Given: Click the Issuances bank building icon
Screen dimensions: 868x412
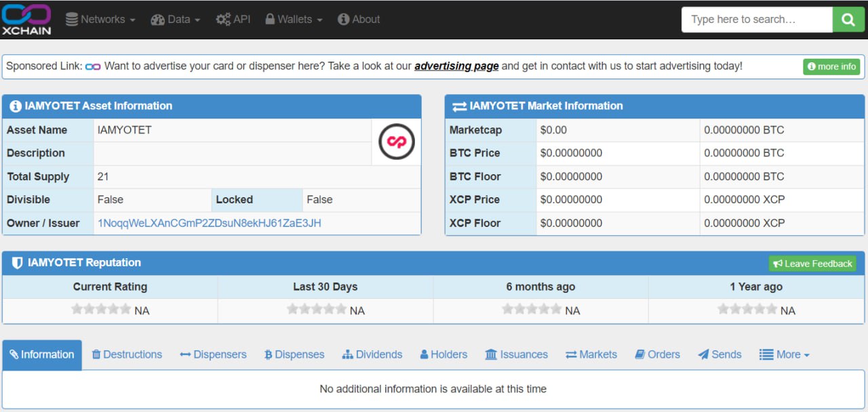Looking at the screenshot, I should 491,354.
